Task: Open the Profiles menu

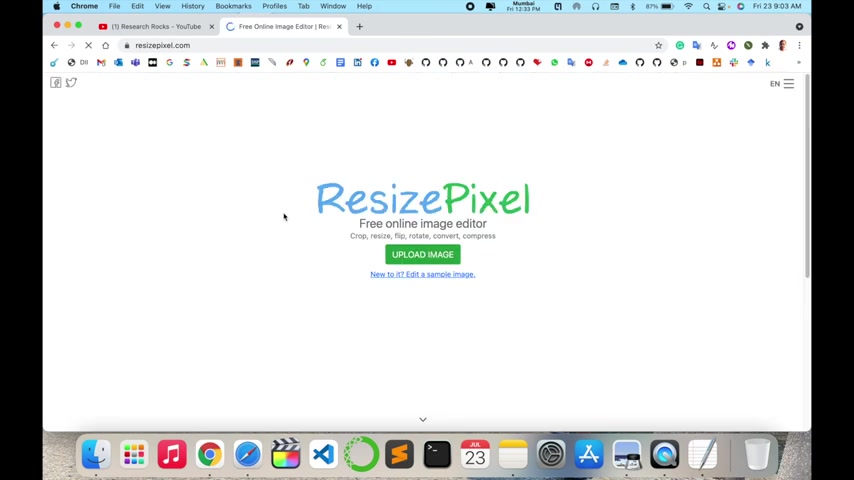Action: pos(274,6)
